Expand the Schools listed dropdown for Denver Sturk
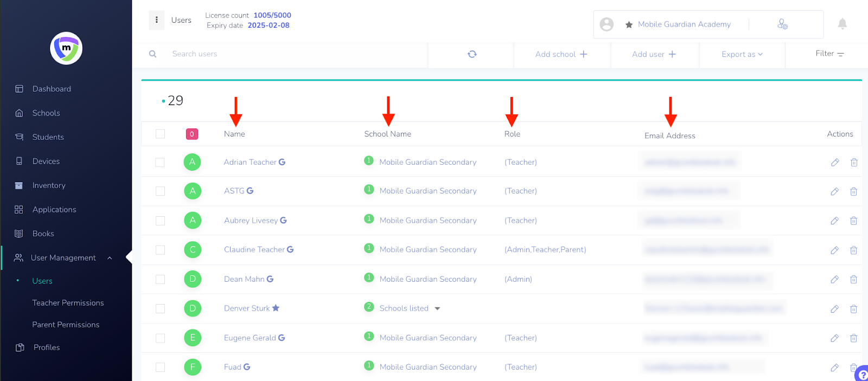Screen dimensions: 868x381 437,308
